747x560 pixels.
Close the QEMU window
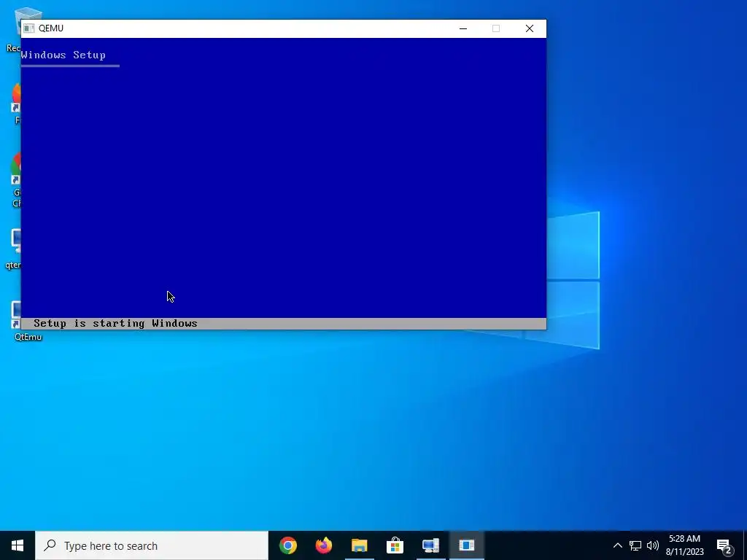(x=530, y=28)
